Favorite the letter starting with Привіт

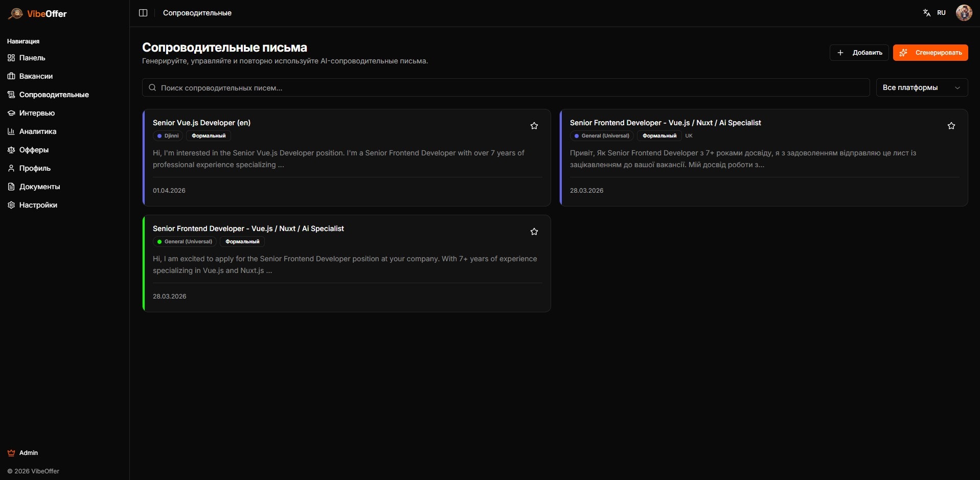coord(951,126)
